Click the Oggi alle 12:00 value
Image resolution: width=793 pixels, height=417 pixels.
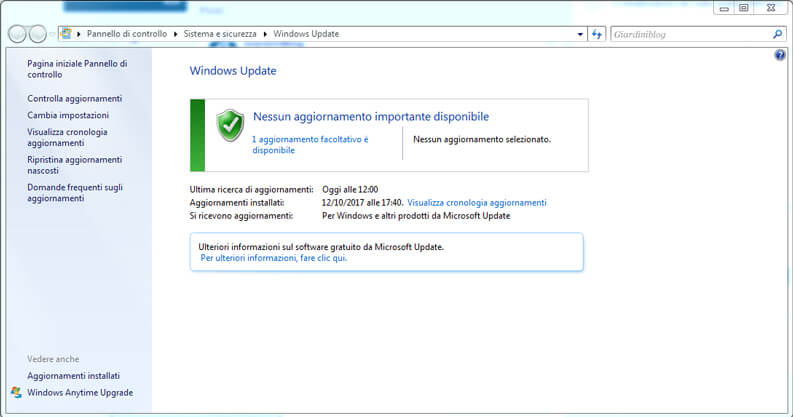point(350,190)
